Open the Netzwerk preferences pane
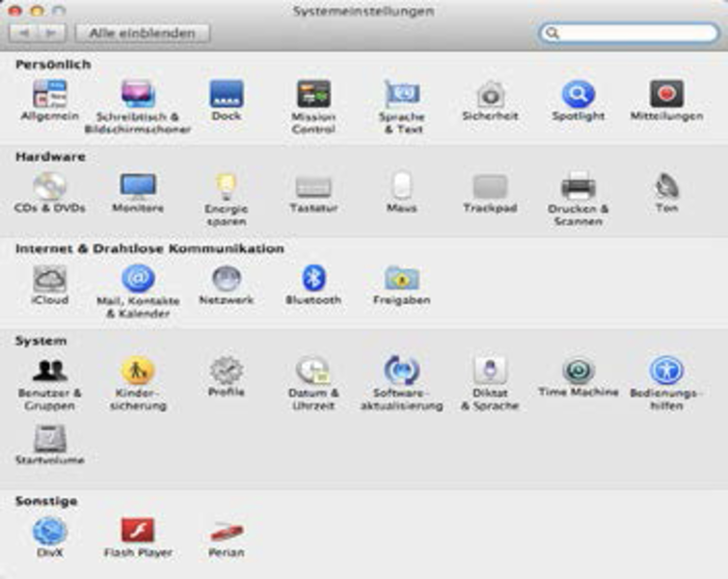 (x=226, y=285)
